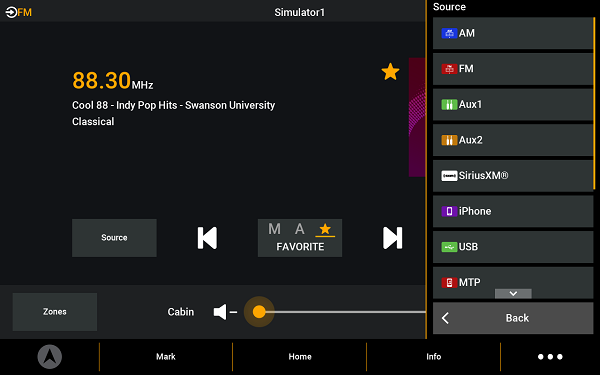Open the three-dots more options menu
Viewport: 600px width, 375px height.
tap(550, 357)
